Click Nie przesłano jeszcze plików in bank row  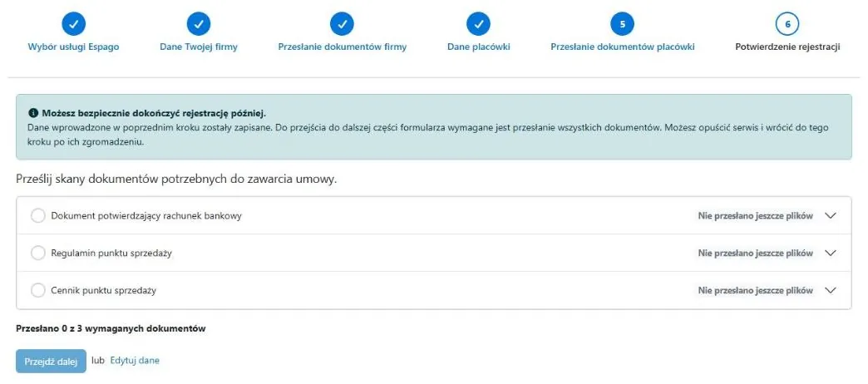click(756, 216)
